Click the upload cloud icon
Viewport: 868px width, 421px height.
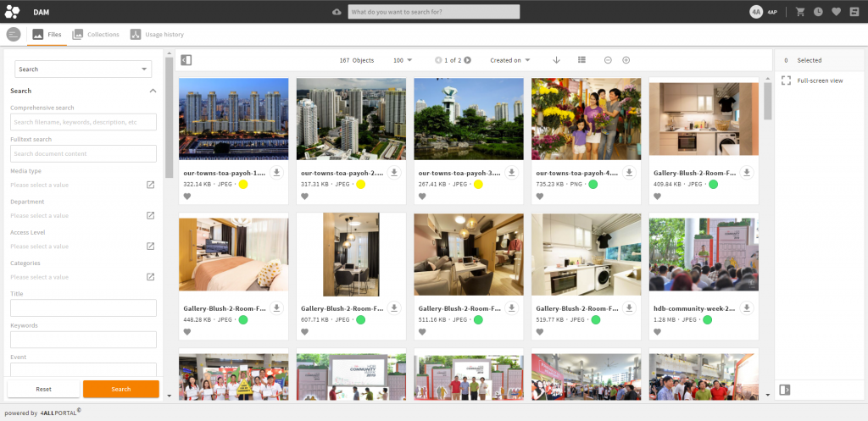[337, 12]
